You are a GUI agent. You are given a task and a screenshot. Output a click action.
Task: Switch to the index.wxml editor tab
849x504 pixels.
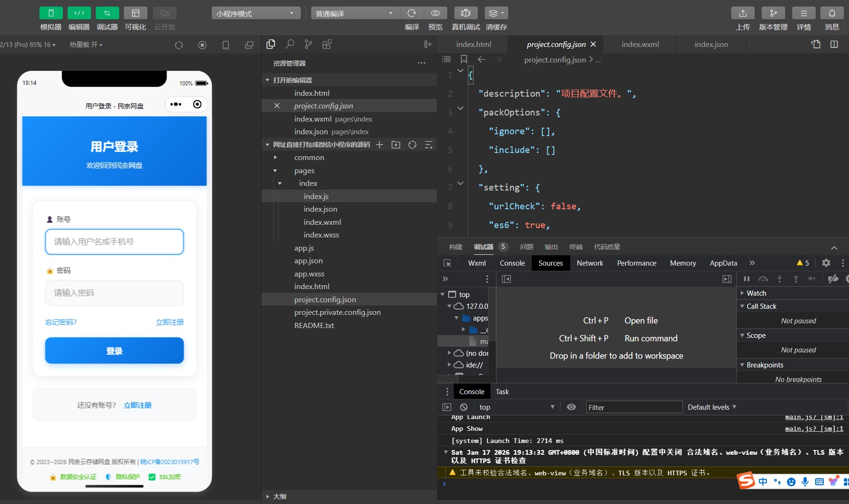tap(640, 44)
